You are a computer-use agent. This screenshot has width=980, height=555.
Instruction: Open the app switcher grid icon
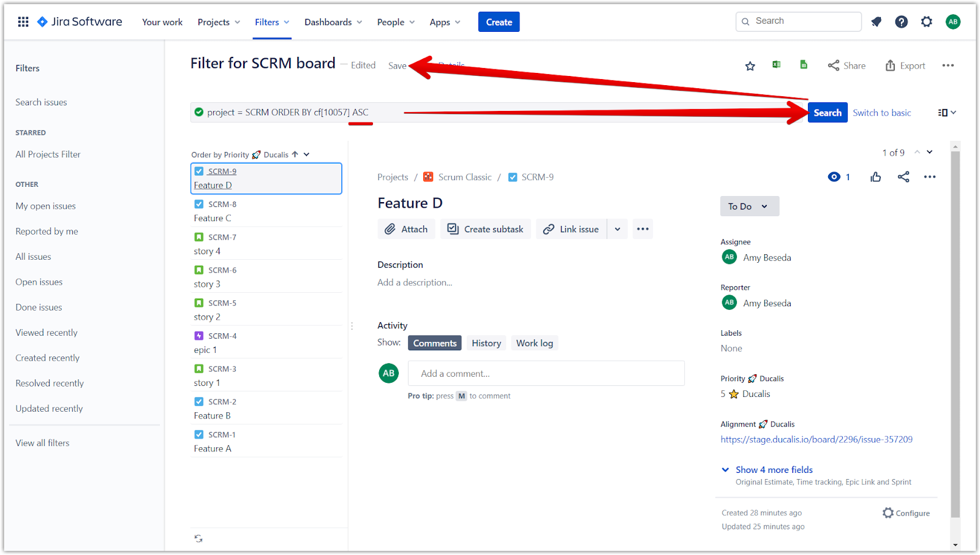point(23,22)
